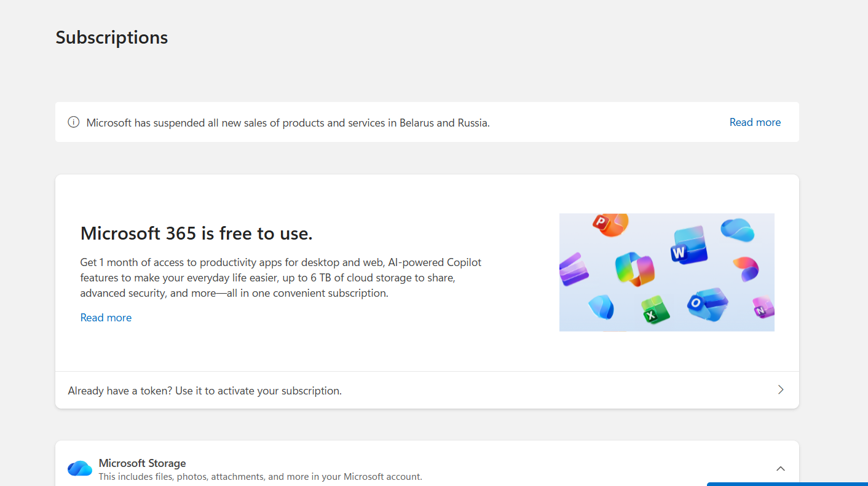
Task: Click the OneDrive cloud icon beside Microsoft Storage
Action: (80, 469)
